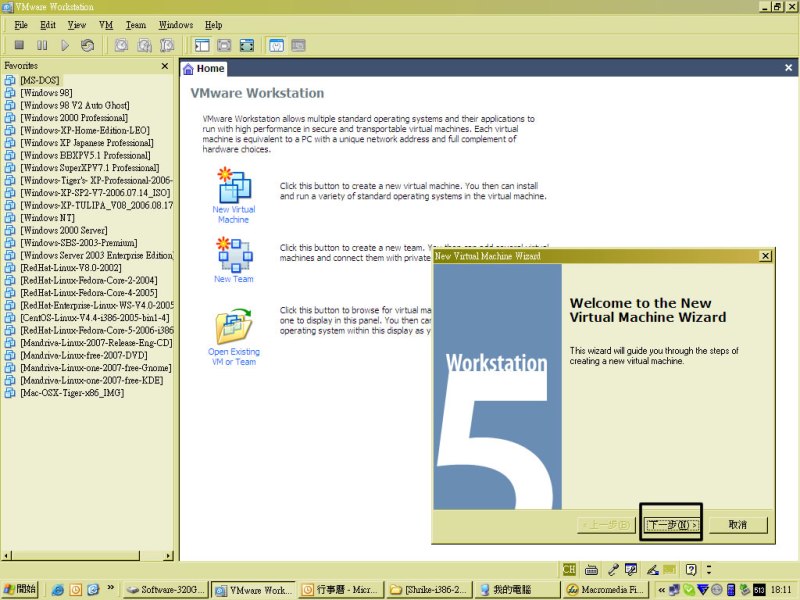Select [Windows-SBS-2003-Premium] in Favorites
This screenshot has height=600, width=800.
tap(79, 243)
